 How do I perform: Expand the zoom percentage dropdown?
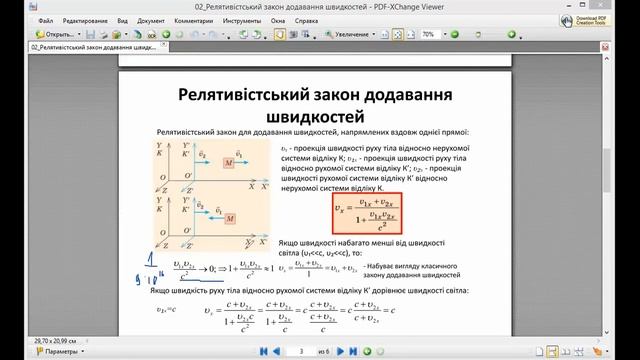click(x=445, y=35)
